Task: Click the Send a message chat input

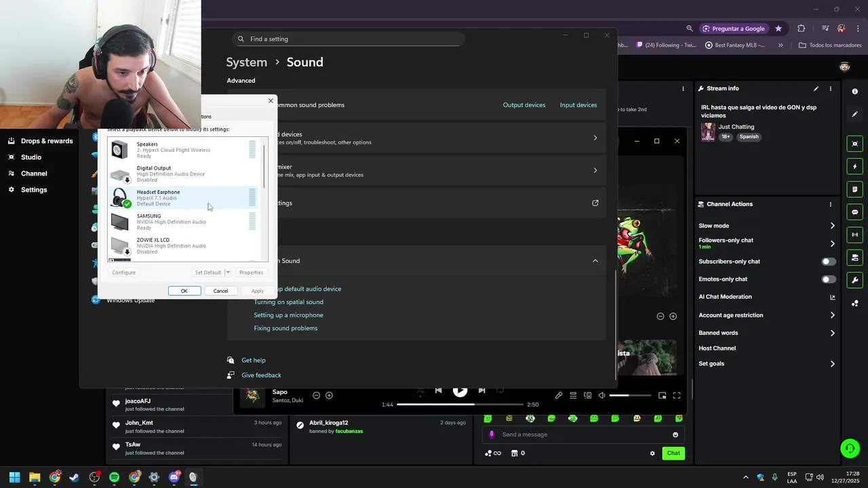Action: tap(583, 434)
